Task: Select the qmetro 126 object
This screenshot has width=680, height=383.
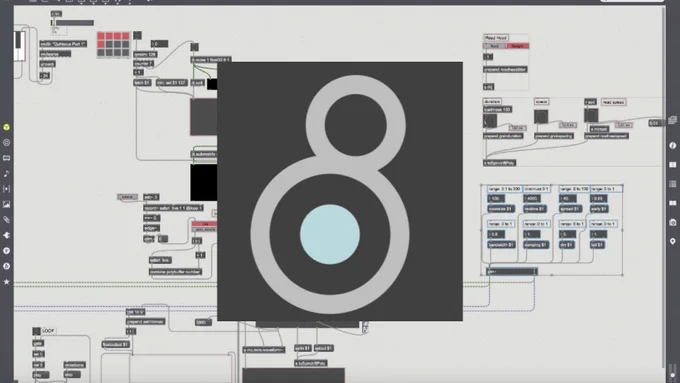Action: coord(145,55)
